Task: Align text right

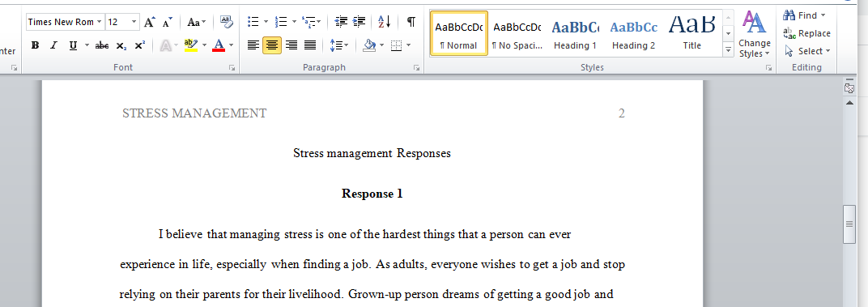Action: click(x=291, y=45)
